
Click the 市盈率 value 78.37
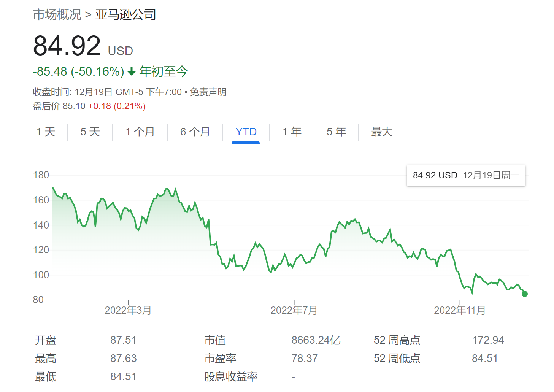pos(304,358)
